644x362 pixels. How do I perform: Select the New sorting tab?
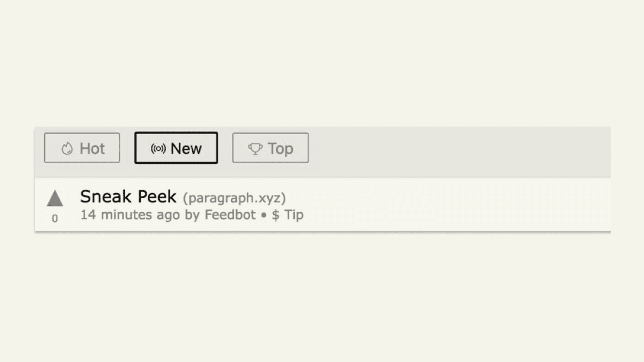[176, 148]
